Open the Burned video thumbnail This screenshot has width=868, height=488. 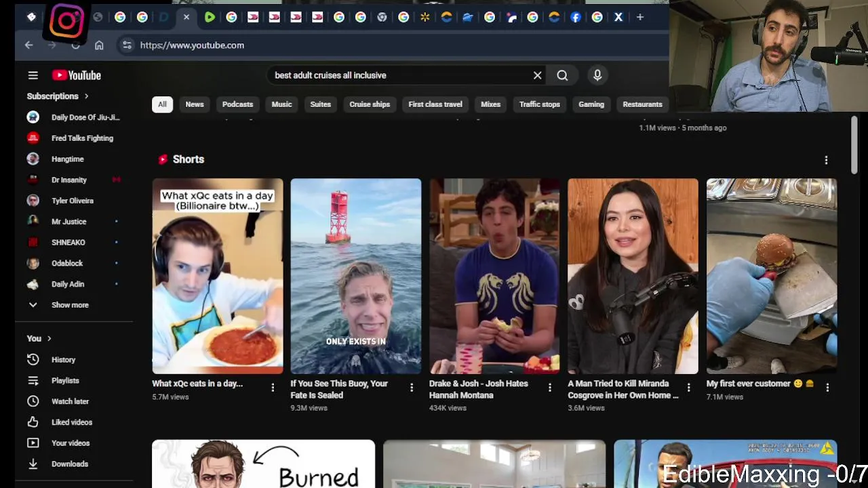point(263,464)
